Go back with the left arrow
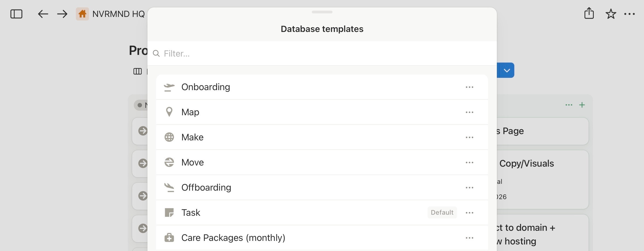 click(x=43, y=14)
